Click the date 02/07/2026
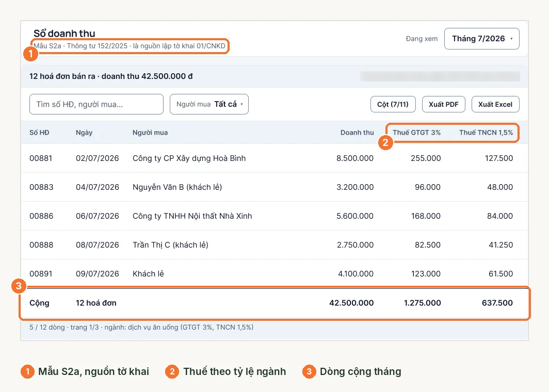This screenshot has width=549, height=392. pyautogui.click(x=98, y=158)
